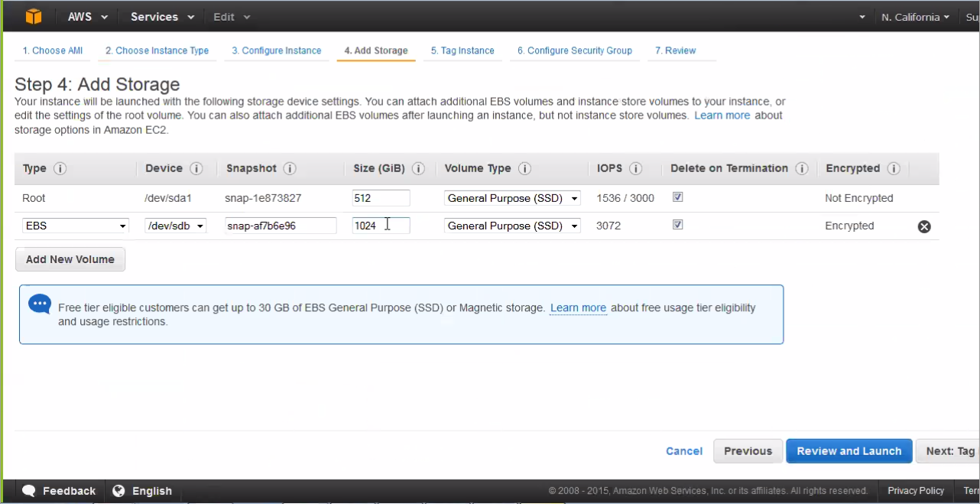
Task: Open the EBS volume Type dropdown
Action: click(x=76, y=226)
